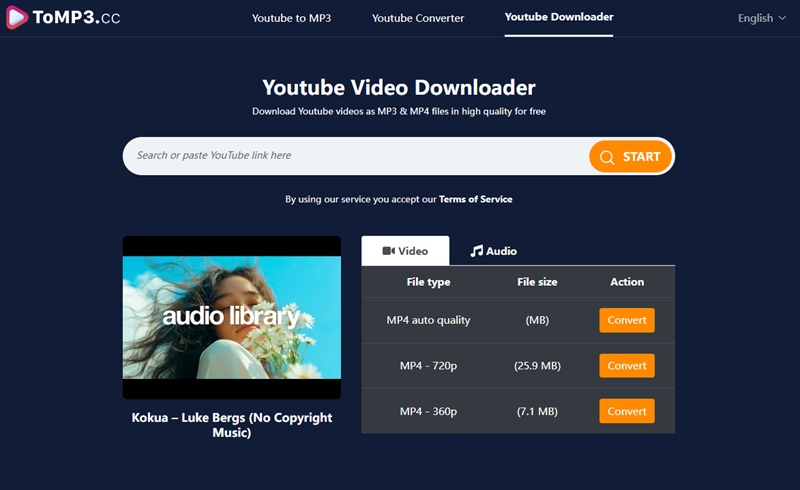Convert the MP4 auto quality file
The width and height of the screenshot is (800, 490).
(627, 320)
